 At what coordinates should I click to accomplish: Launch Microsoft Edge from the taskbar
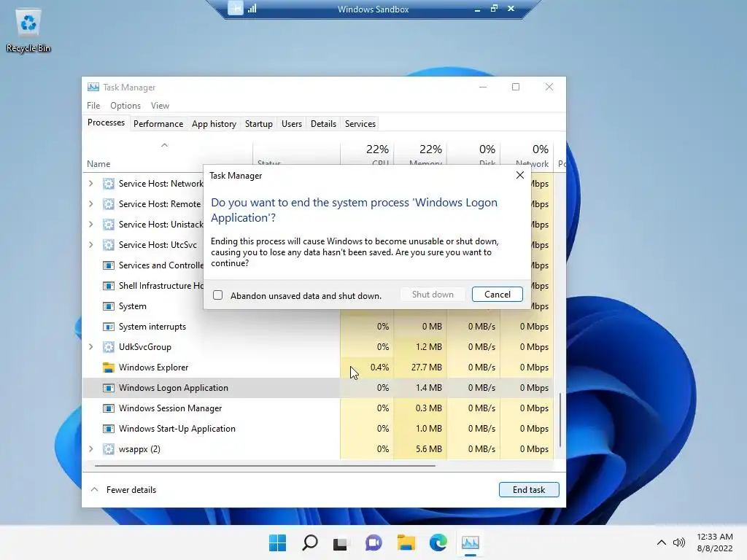[x=438, y=542]
